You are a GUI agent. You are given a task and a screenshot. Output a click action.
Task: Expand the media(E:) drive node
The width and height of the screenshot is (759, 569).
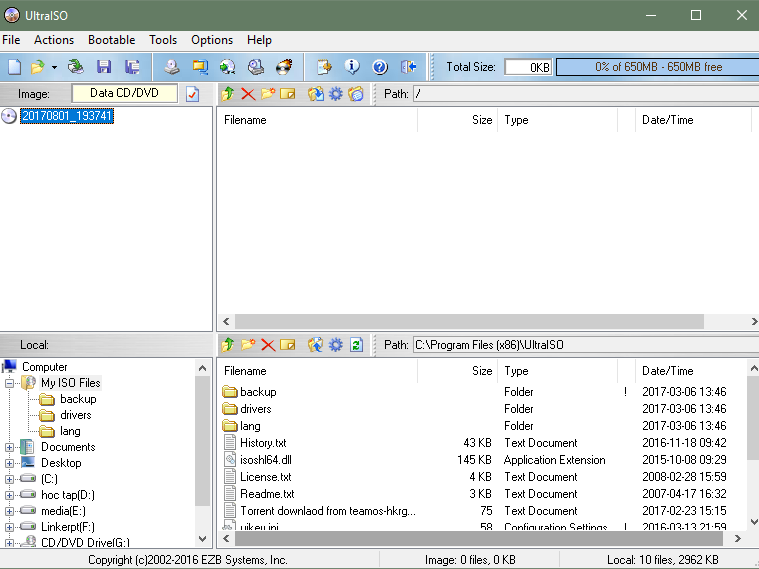9,511
